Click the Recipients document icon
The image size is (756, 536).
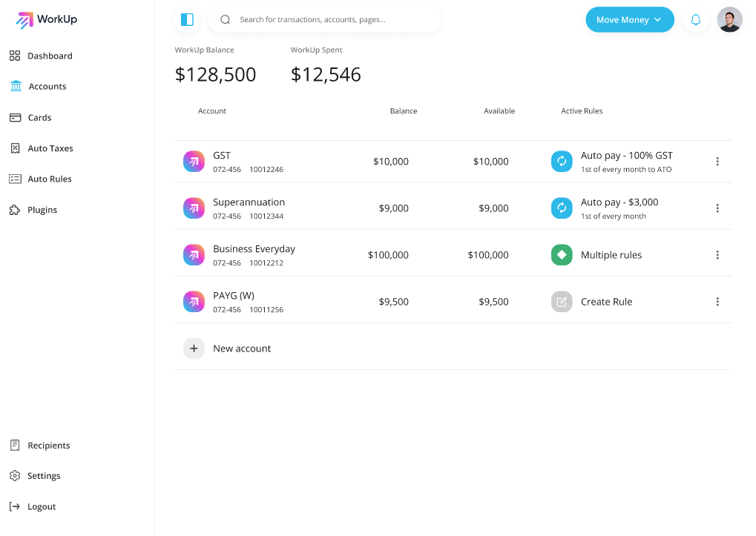pos(15,446)
